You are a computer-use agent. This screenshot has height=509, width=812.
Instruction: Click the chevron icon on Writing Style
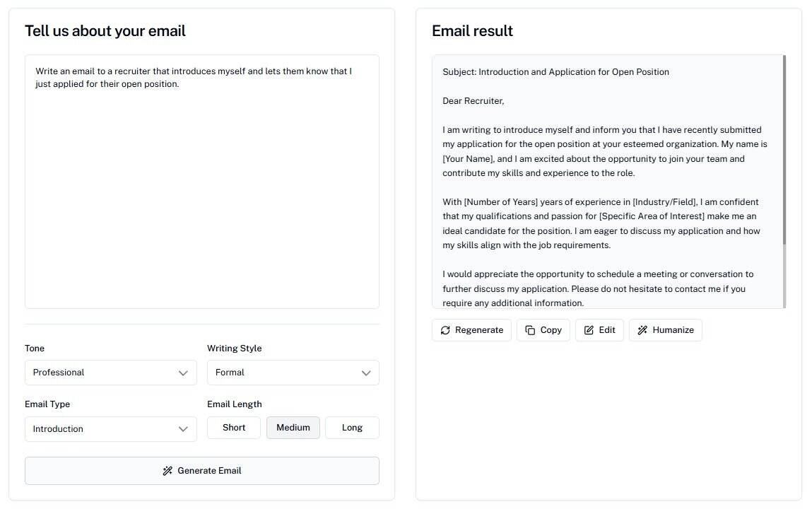(x=366, y=373)
